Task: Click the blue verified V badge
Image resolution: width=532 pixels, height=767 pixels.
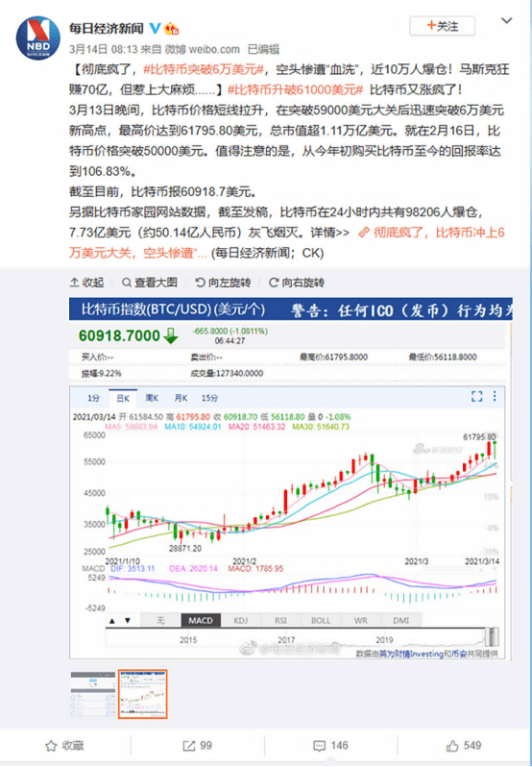Action: pos(155,29)
